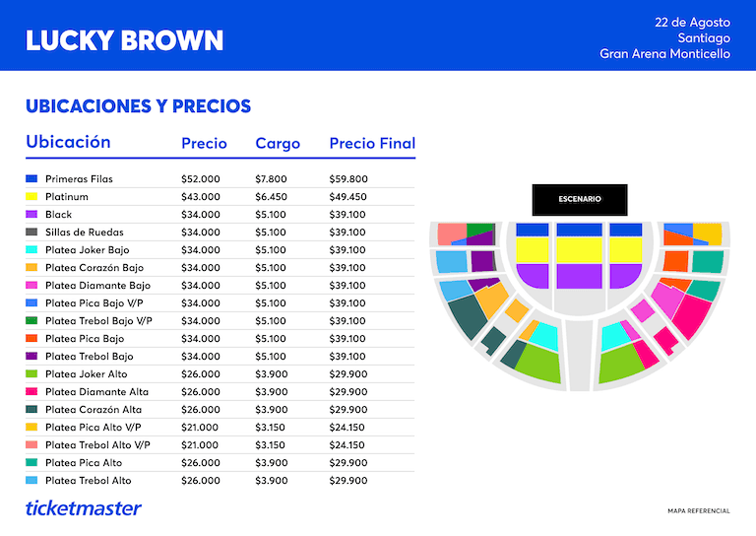
Task: Select the lime green Platea Joker Alto swatch
Action: click(31, 373)
